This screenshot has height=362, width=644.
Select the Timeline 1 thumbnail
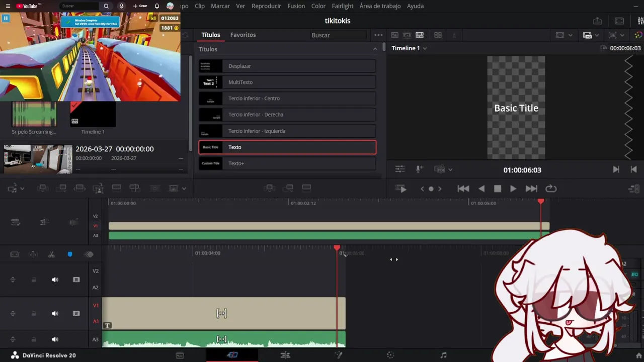(x=93, y=114)
